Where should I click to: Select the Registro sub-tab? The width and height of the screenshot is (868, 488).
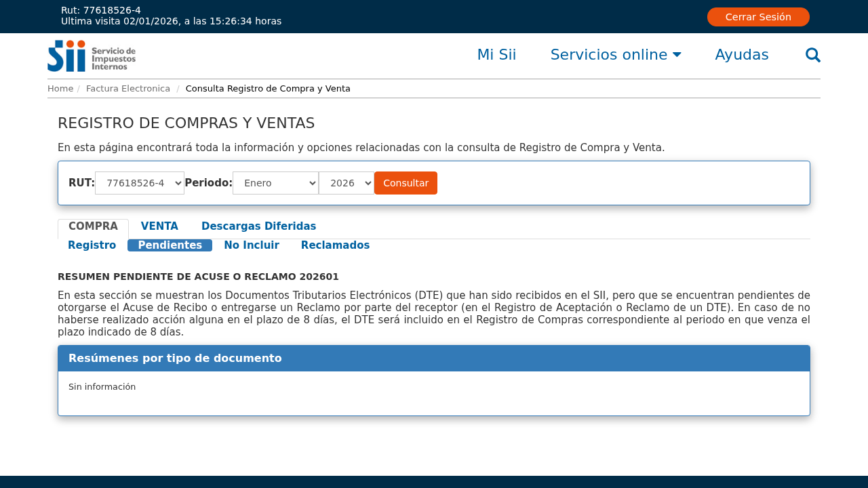coord(92,245)
